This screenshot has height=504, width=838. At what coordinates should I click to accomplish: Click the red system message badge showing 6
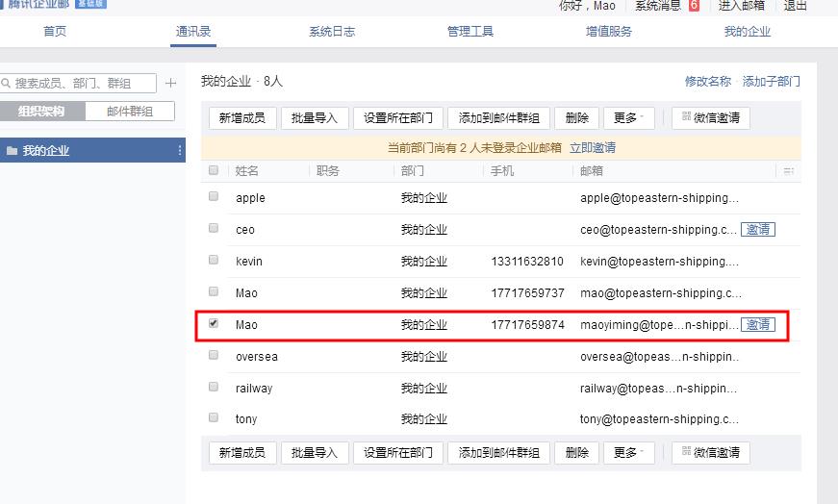click(694, 6)
